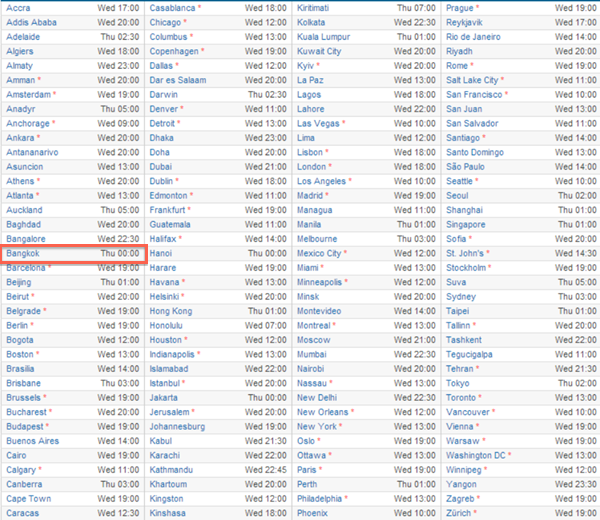Click the Bangkok city link
This screenshot has width=600, height=520.
pyautogui.click(x=24, y=254)
